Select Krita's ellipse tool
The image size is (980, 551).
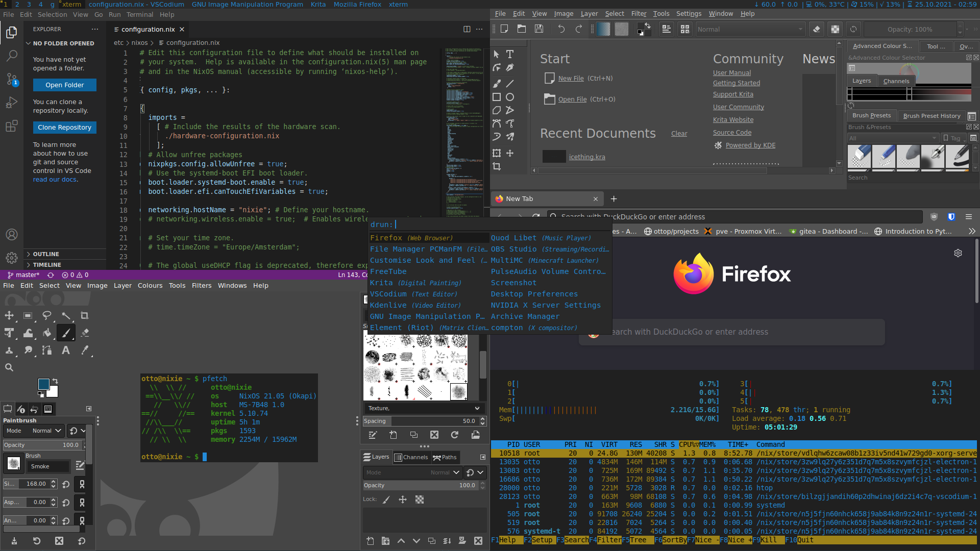click(510, 97)
